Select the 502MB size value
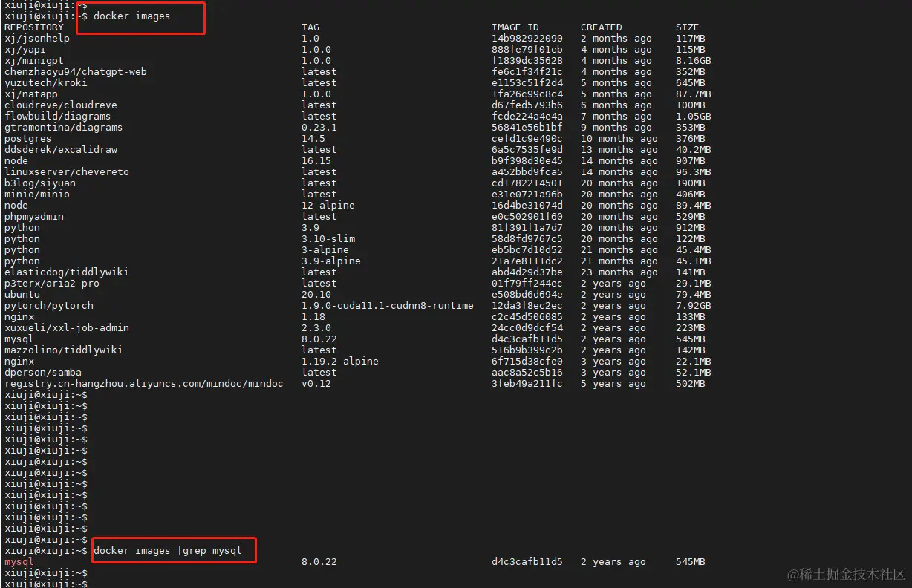 [x=691, y=383]
